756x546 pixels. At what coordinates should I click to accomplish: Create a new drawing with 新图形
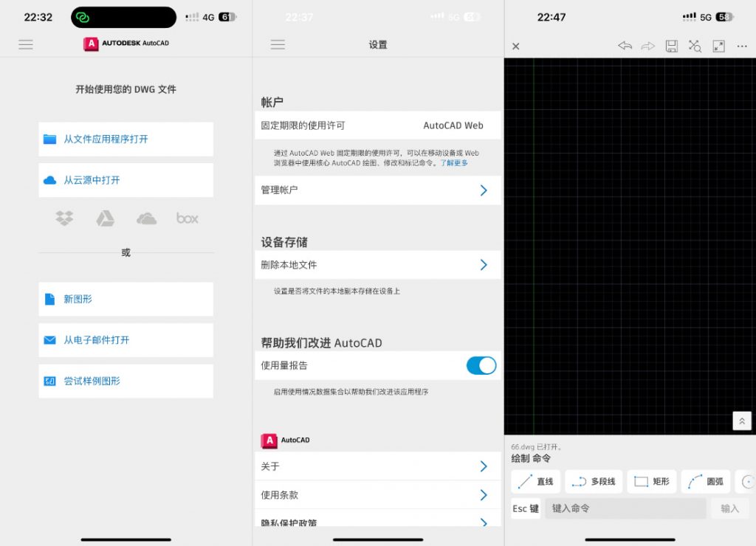tap(126, 300)
